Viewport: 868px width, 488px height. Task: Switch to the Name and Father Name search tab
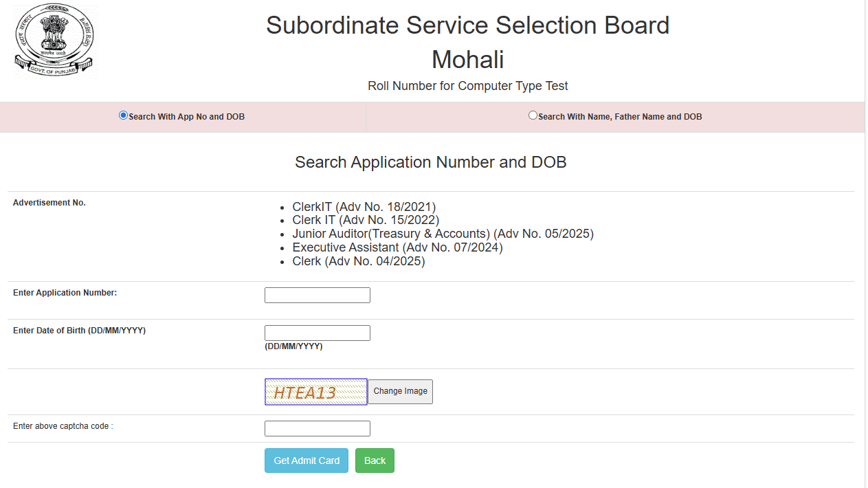pos(619,116)
